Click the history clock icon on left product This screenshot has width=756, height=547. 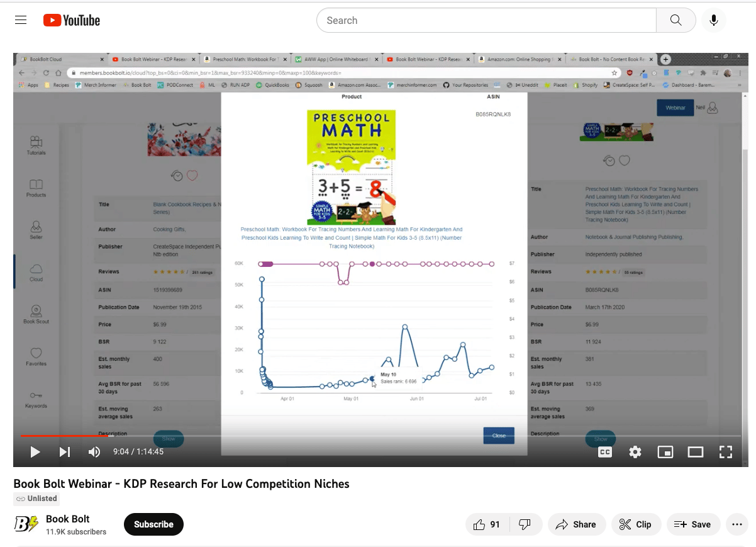point(177,176)
